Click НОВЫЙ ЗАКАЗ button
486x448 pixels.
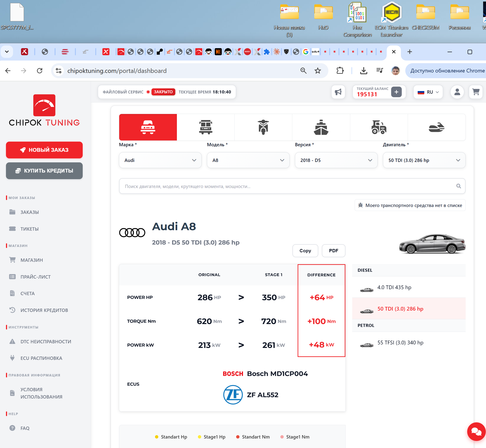tap(44, 150)
